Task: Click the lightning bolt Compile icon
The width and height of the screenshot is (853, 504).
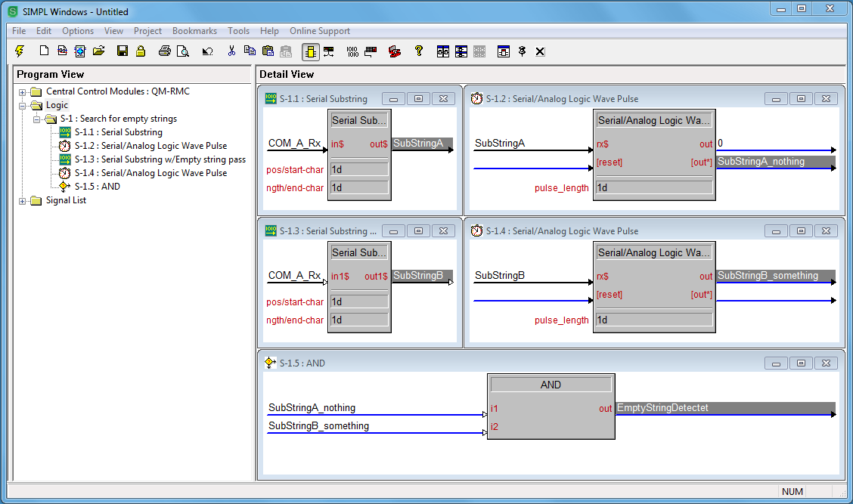Action: (x=20, y=51)
